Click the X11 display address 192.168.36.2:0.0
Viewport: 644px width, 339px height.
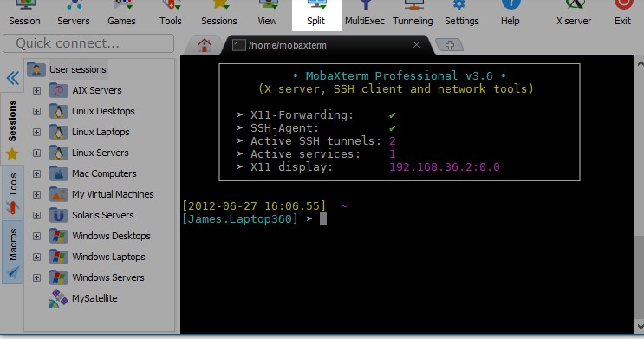coord(445,167)
